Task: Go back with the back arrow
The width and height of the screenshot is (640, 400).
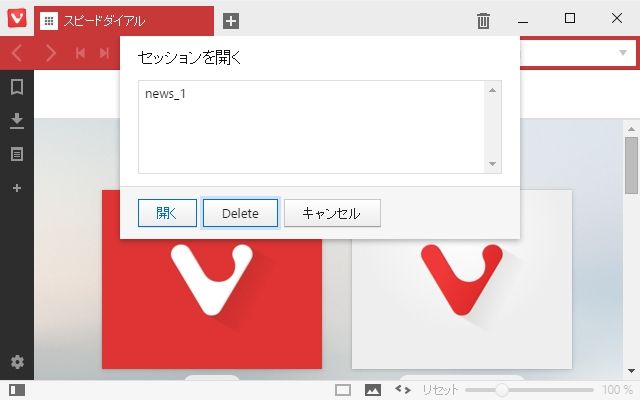Action: coord(17,53)
